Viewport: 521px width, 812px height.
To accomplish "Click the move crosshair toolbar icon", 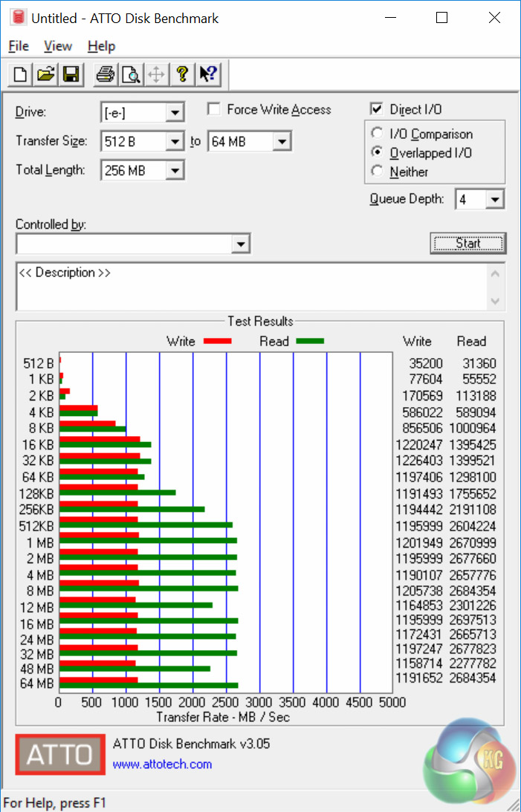I will tap(156, 74).
